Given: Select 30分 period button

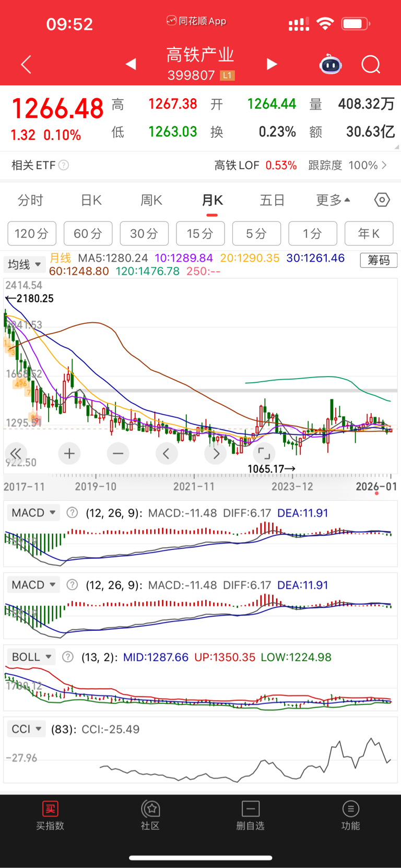Looking at the screenshot, I should click(144, 233).
